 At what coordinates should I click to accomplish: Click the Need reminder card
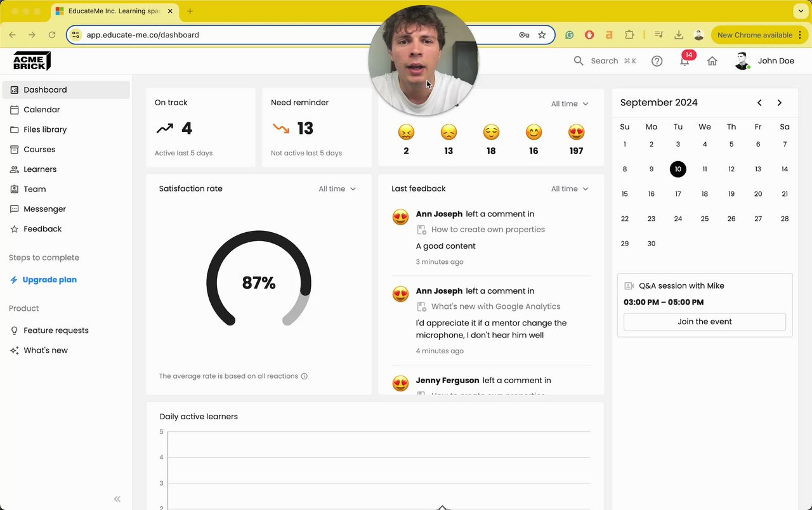pos(317,128)
